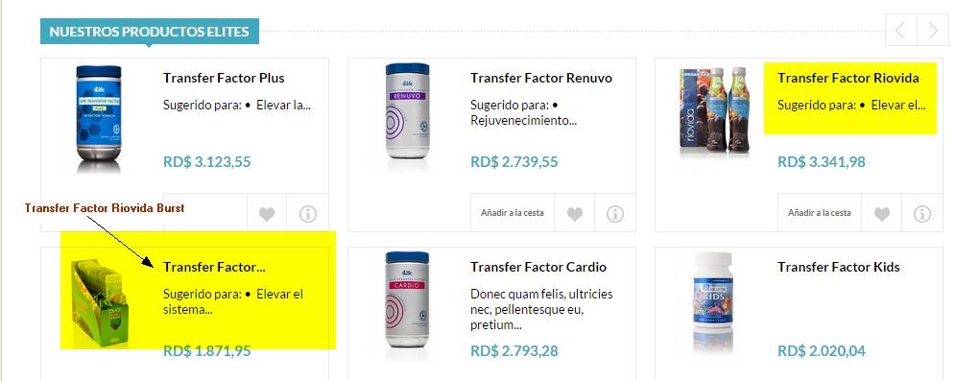This screenshot has width=980, height=381.
Task: Select the Transfer Factor Plus bottle image
Action: [99, 119]
